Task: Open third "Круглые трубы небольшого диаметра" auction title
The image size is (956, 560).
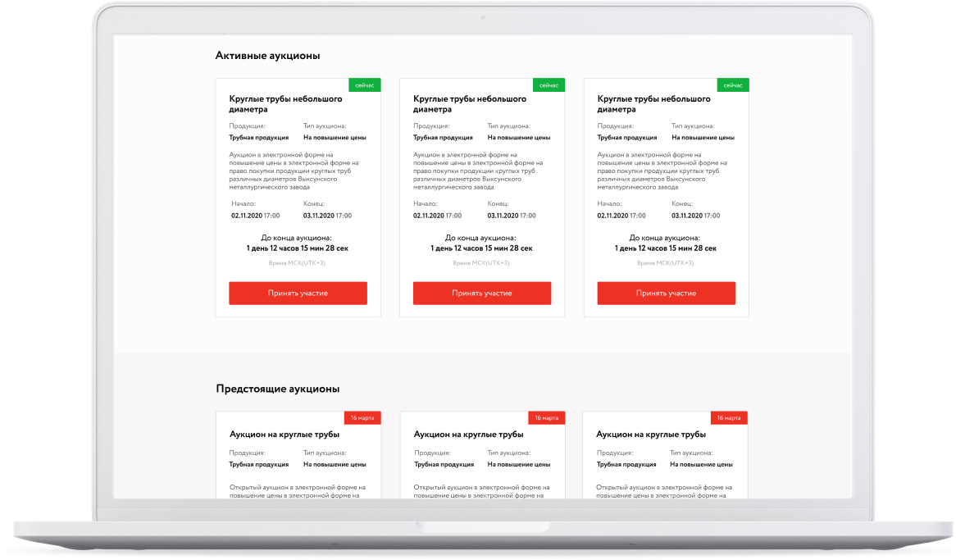Action: 653,103
